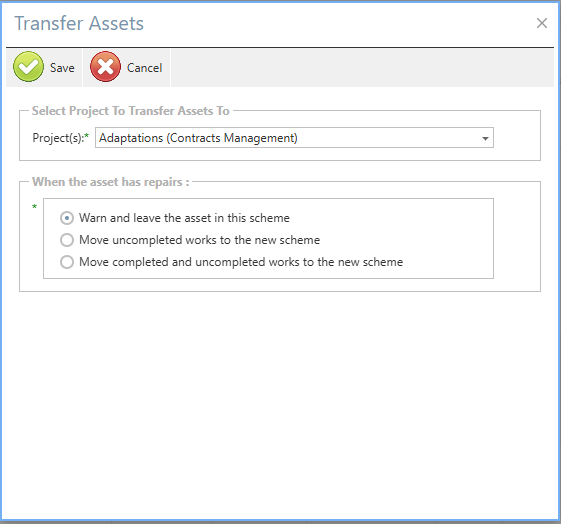Click the Cancel text label
The height and width of the screenshot is (524, 561).
click(x=144, y=68)
